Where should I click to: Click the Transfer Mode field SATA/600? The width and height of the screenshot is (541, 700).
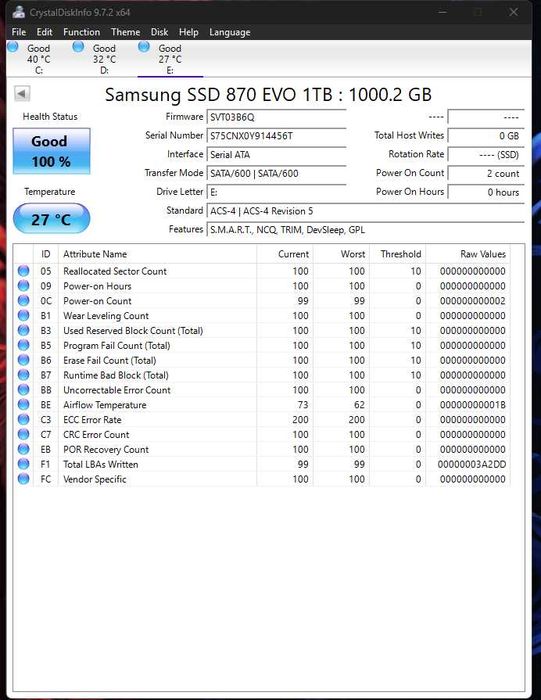[x=276, y=173]
